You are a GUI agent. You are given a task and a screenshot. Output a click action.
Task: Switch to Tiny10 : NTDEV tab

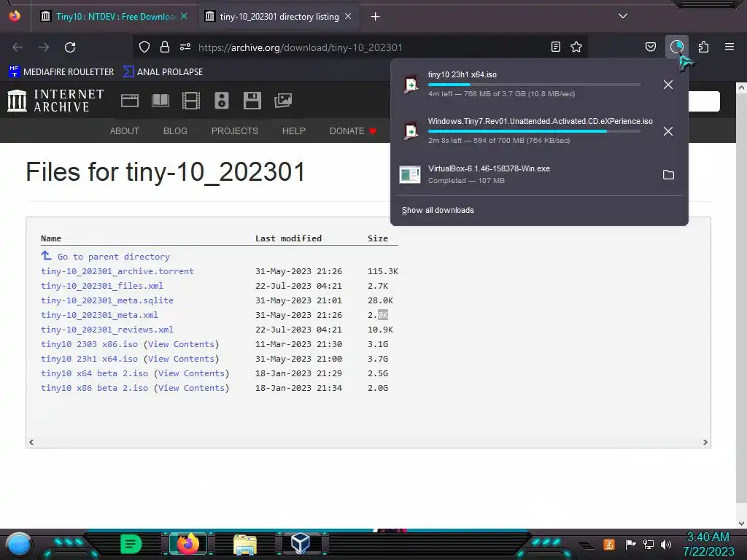click(115, 17)
